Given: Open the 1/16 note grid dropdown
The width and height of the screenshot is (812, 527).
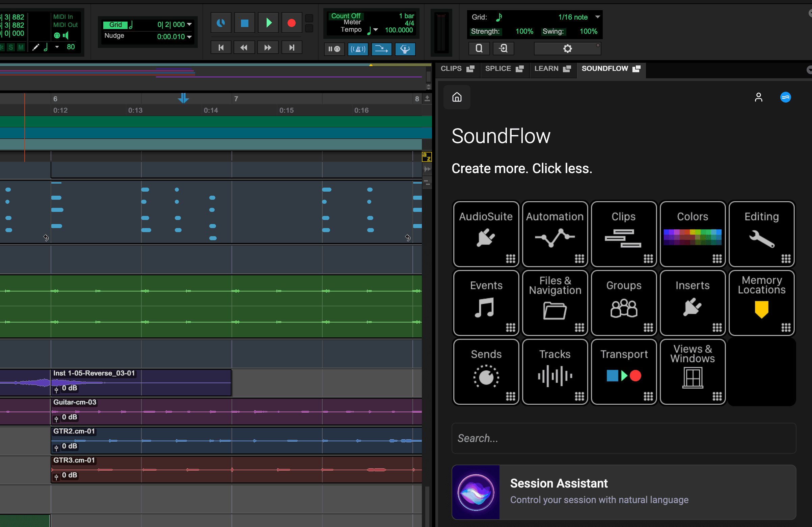Looking at the screenshot, I should coord(597,17).
